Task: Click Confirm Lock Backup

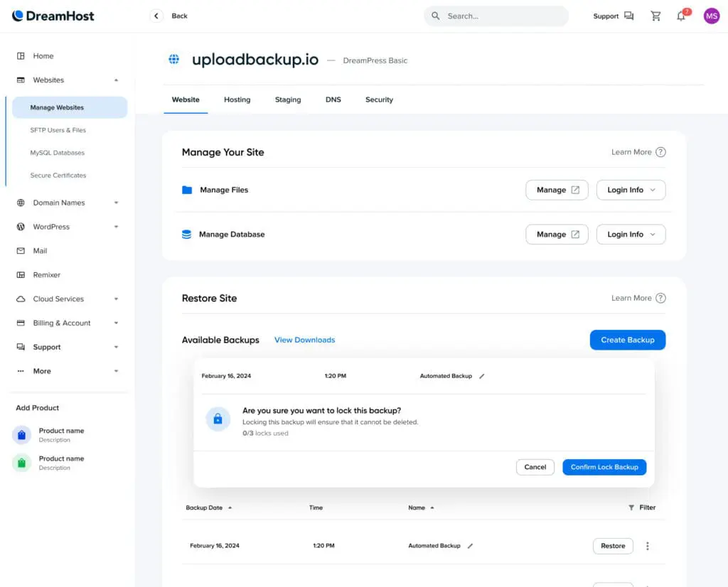Action: [604, 468]
